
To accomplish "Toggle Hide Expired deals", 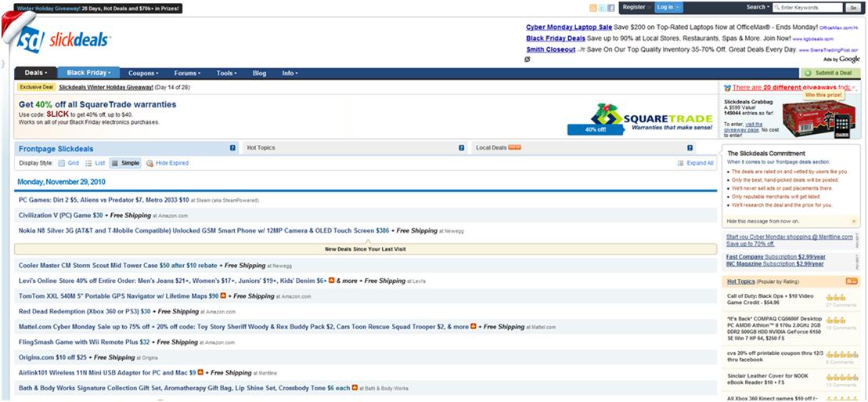I will click(x=167, y=163).
